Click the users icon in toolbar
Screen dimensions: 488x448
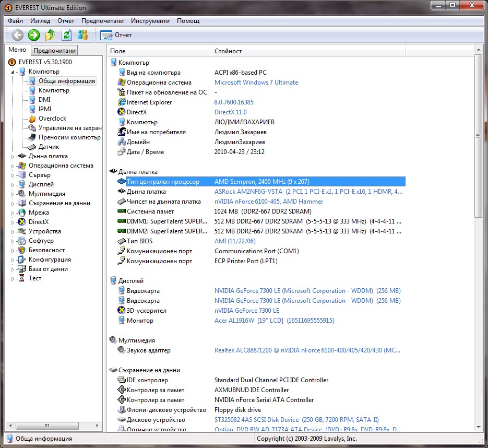coord(83,35)
